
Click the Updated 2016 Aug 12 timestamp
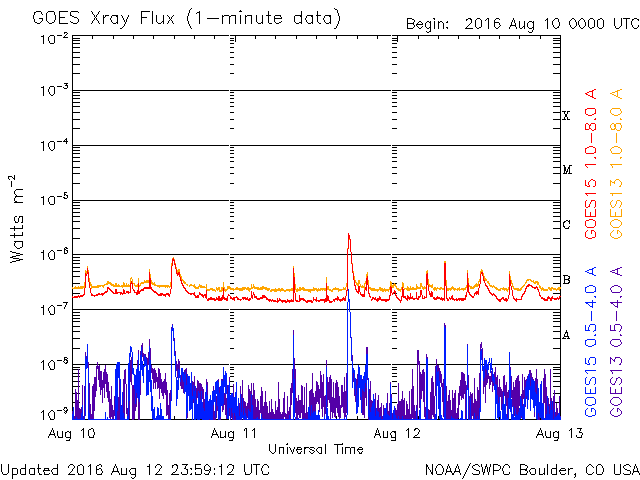pos(135,468)
